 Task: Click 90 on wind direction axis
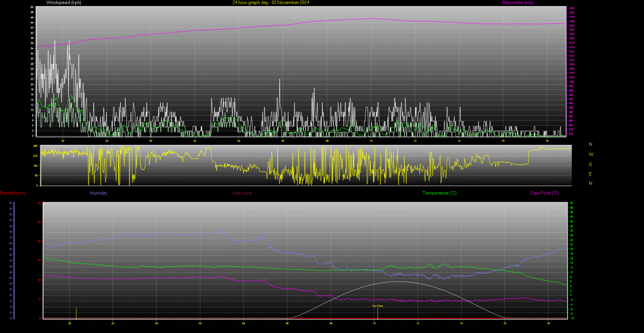point(36,175)
